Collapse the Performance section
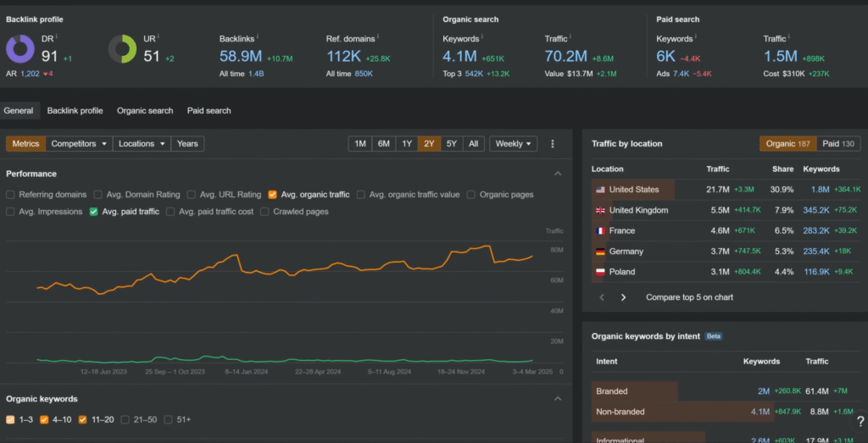The height and width of the screenshot is (443, 868). (x=557, y=174)
